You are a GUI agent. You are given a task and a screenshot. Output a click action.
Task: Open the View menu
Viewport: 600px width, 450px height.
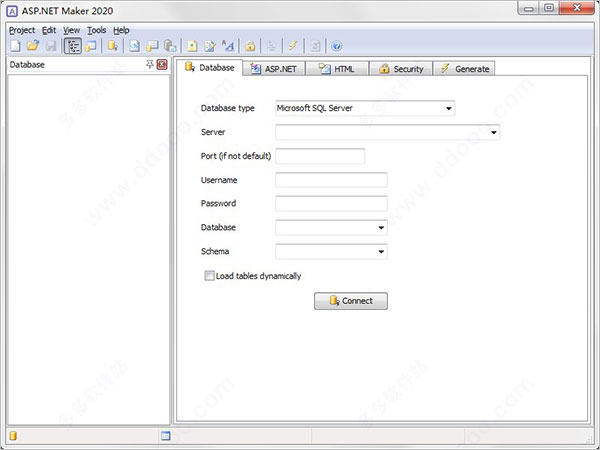coord(71,30)
